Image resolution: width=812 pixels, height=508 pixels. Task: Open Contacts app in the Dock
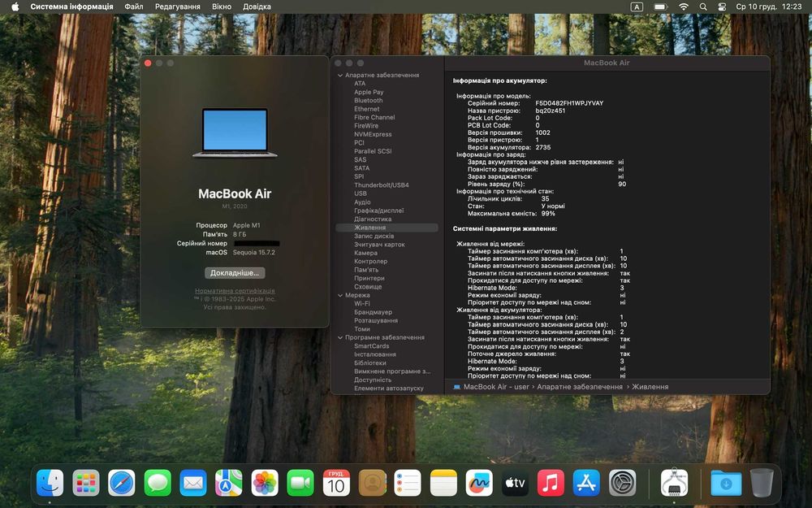coord(372,483)
